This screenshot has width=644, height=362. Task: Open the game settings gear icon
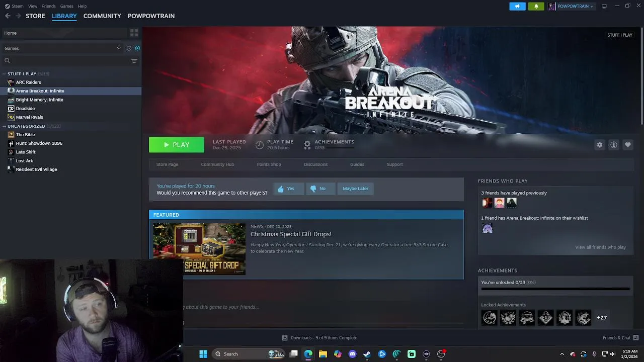coord(600,145)
